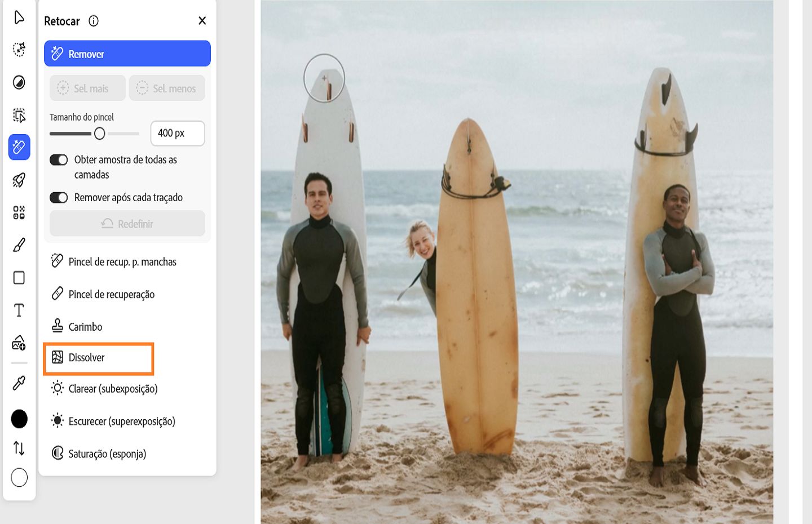The height and width of the screenshot is (524, 812).
Task: Disable 'Remover após cada traçado'
Action: tap(59, 197)
